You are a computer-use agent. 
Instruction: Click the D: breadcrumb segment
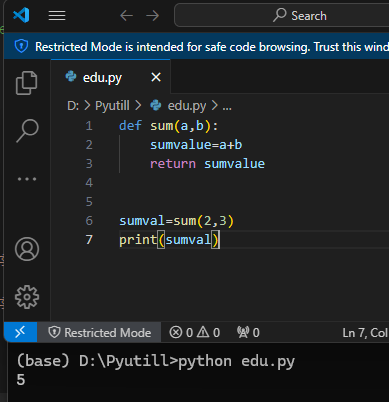click(x=73, y=106)
